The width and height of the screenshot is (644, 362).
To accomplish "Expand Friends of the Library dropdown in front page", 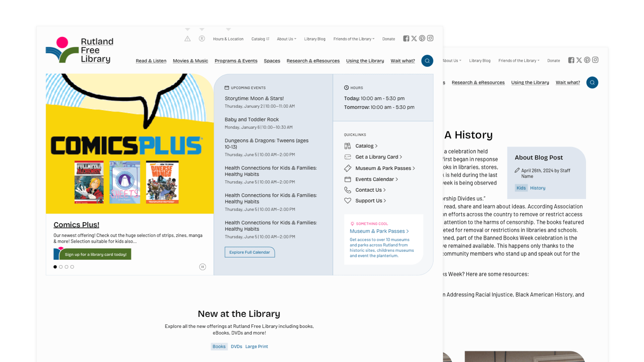I will coord(354,39).
